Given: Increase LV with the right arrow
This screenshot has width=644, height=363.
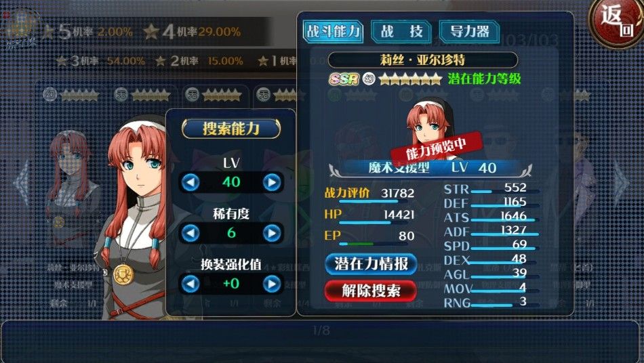Looking at the screenshot, I should tap(271, 182).
